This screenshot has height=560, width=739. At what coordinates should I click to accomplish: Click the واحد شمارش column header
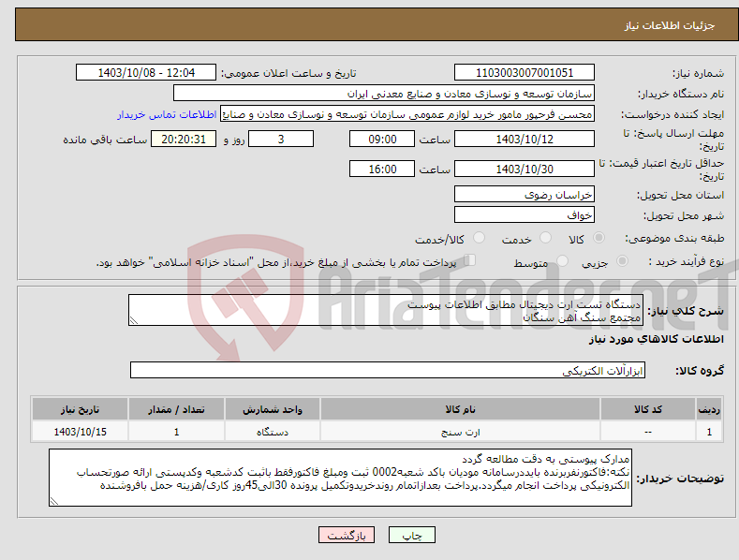point(273,409)
